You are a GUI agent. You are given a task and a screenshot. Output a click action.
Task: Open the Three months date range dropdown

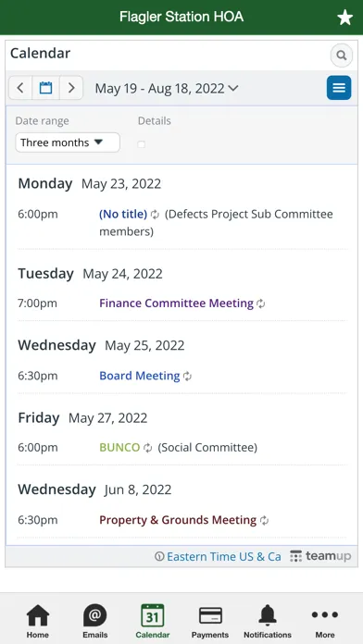coord(68,142)
